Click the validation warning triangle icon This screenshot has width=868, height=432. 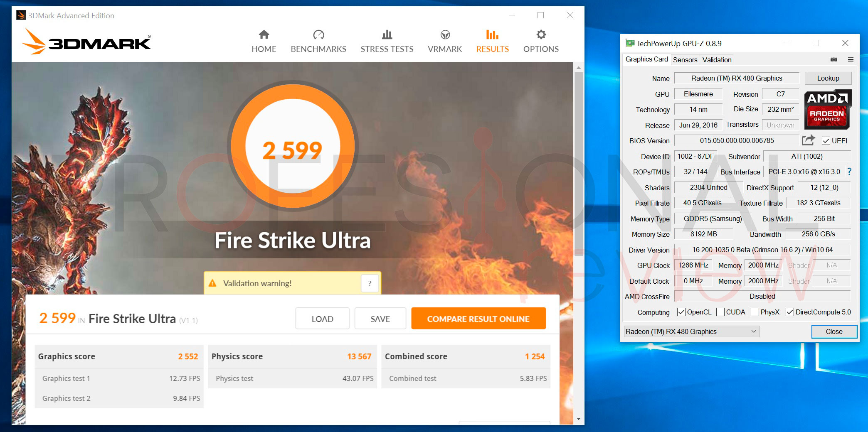[x=212, y=283]
